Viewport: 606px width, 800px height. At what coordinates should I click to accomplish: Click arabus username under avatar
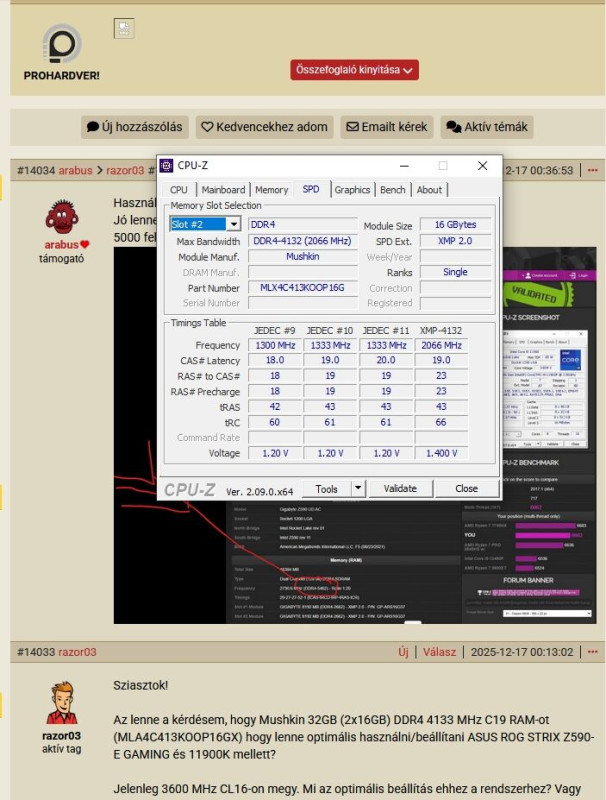[x=61, y=245]
